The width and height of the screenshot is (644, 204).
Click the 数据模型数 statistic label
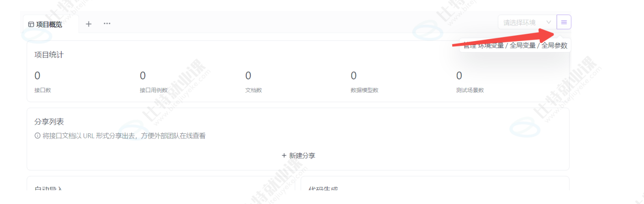click(364, 90)
